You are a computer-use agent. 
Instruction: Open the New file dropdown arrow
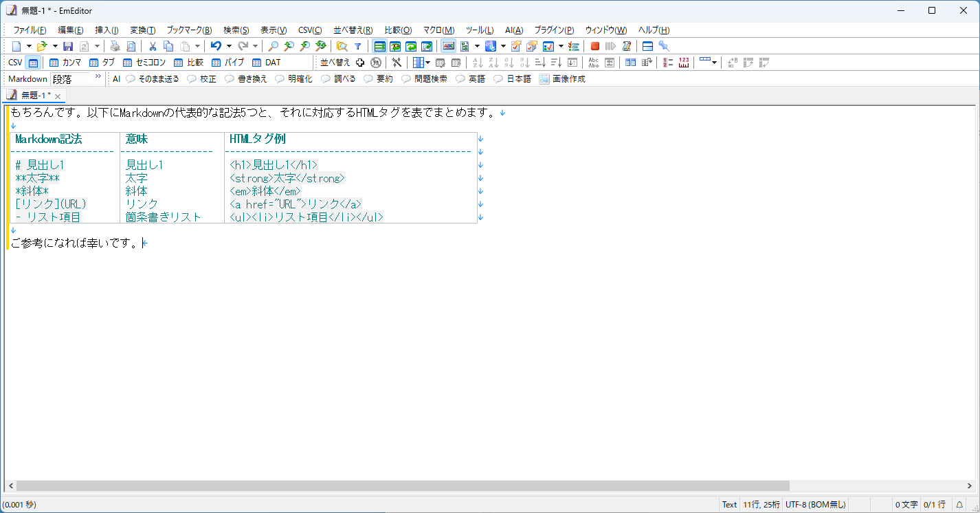coord(29,46)
